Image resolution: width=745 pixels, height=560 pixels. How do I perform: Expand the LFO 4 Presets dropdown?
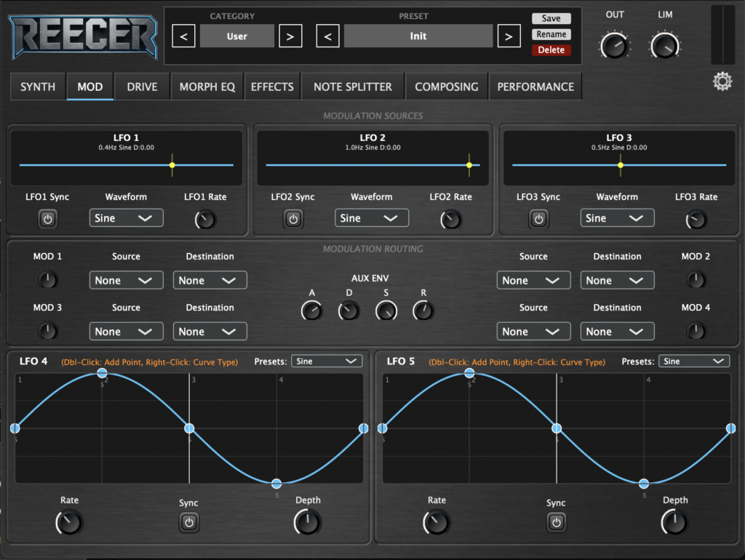point(326,361)
